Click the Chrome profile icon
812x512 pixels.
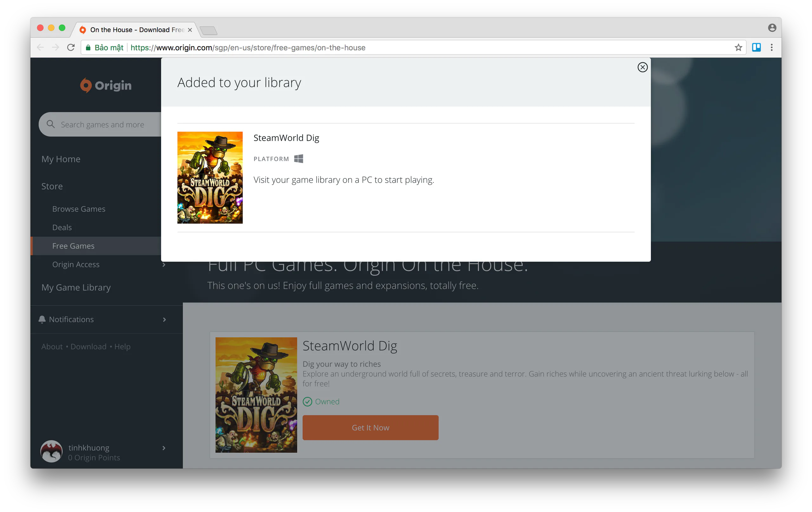772,28
